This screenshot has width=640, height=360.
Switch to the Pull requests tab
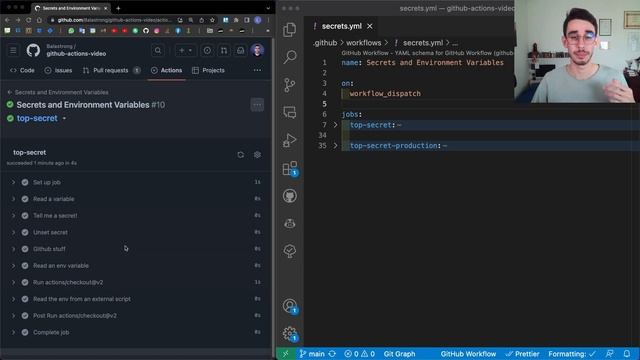click(x=111, y=70)
